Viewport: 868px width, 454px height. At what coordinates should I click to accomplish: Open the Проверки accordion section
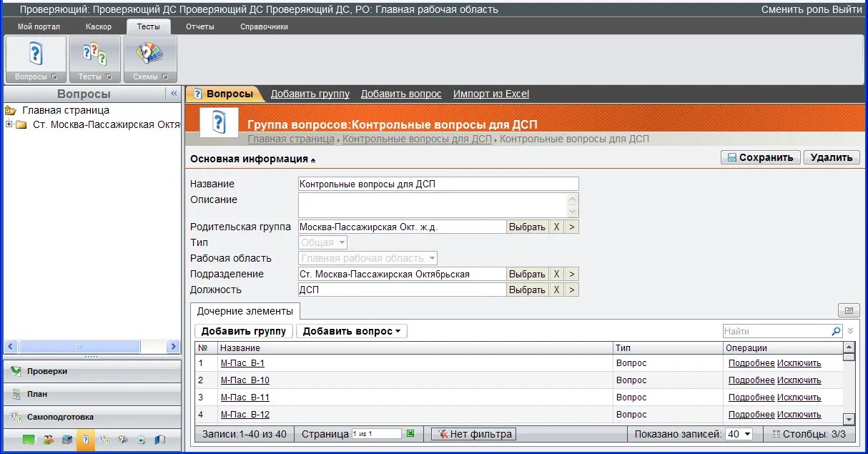[x=92, y=371]
